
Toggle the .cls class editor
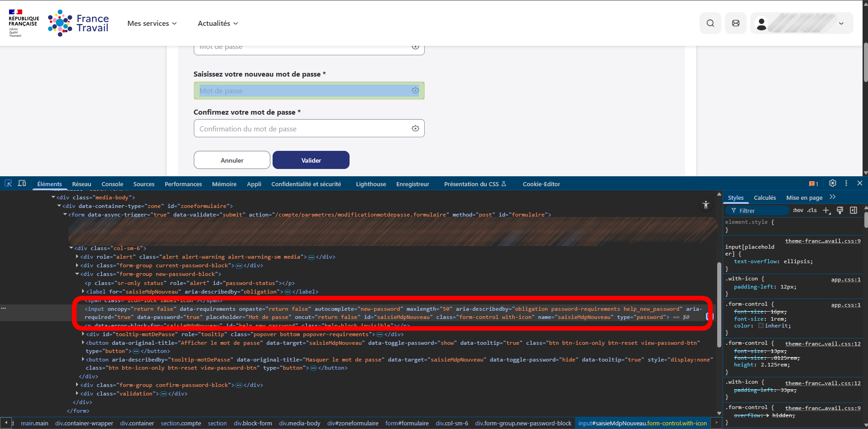pyautogui.click(x=812, y=210)
